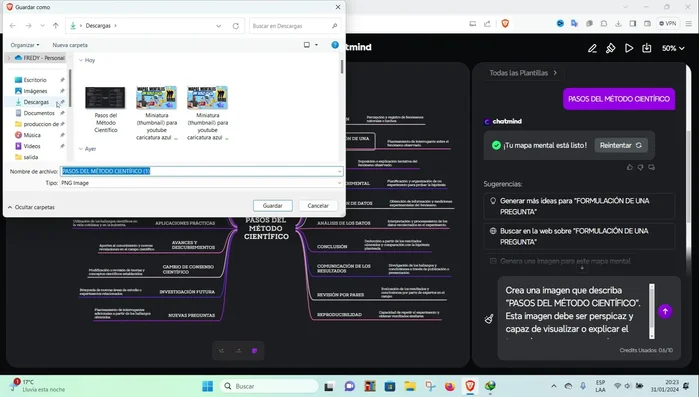
Task: Click the Reintentar button
Action: [x=621, y=145]
